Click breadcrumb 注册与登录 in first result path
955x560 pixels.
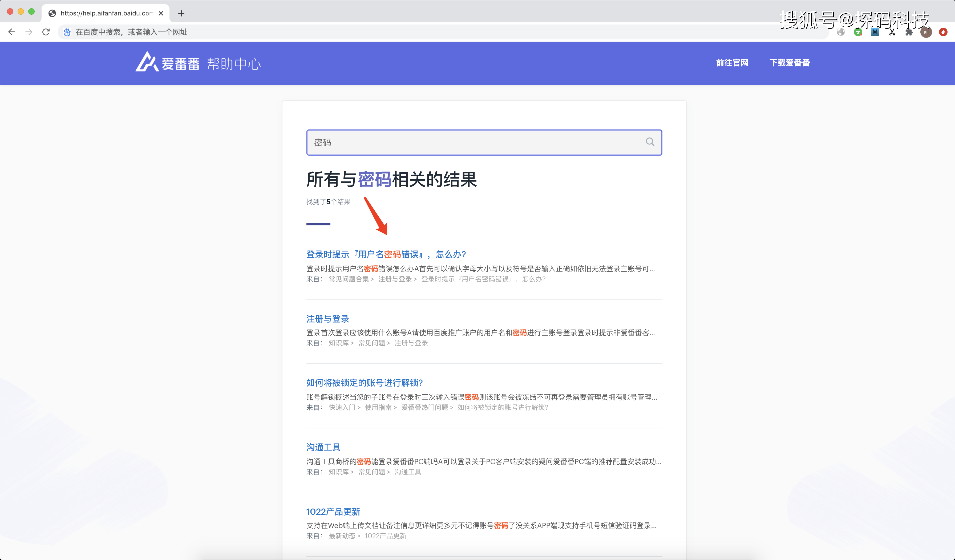pos(395,279)
